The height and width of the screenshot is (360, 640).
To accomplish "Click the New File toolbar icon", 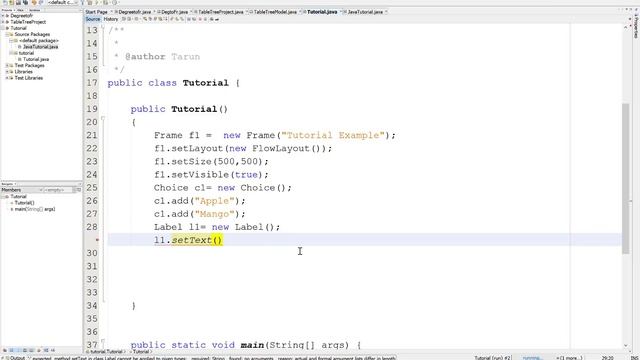I will coord(5,2).
